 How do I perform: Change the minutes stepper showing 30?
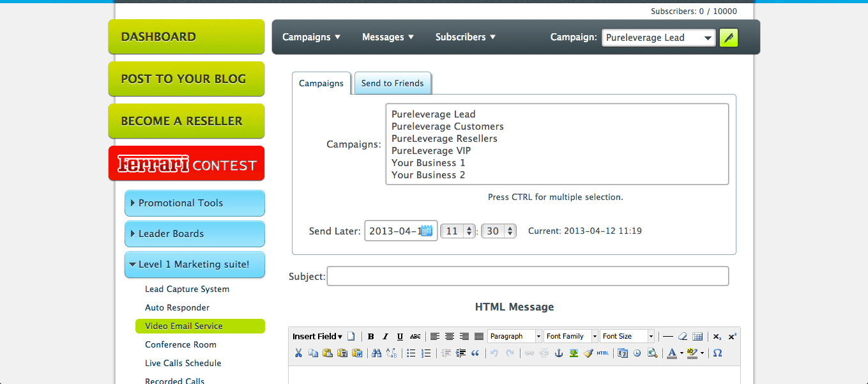point(499,231)
